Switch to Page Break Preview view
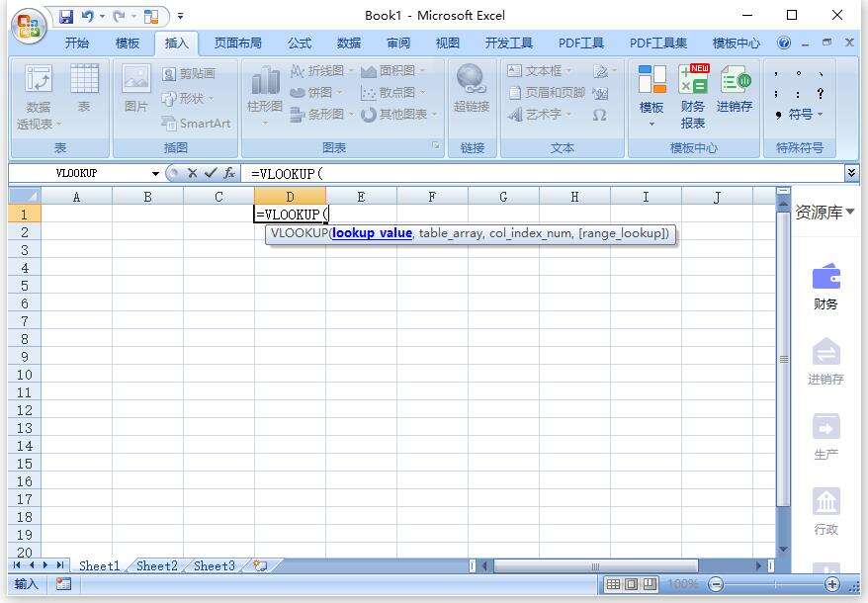 coord(650,584)
